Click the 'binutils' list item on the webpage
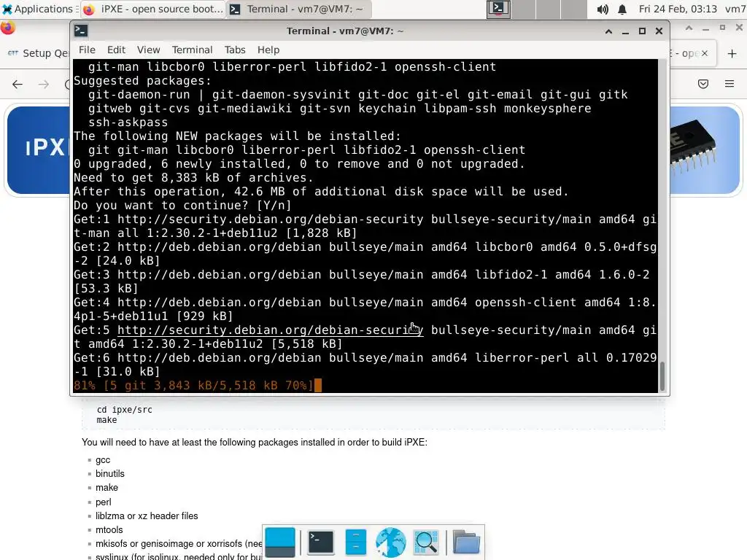This screenshot has height=560, width=747. (x=110, y=474)
